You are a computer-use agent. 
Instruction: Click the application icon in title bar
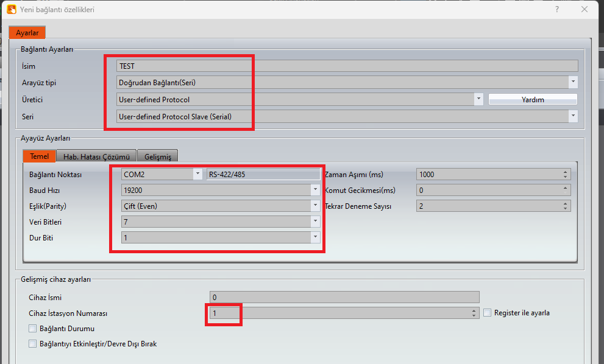point(11,10)
